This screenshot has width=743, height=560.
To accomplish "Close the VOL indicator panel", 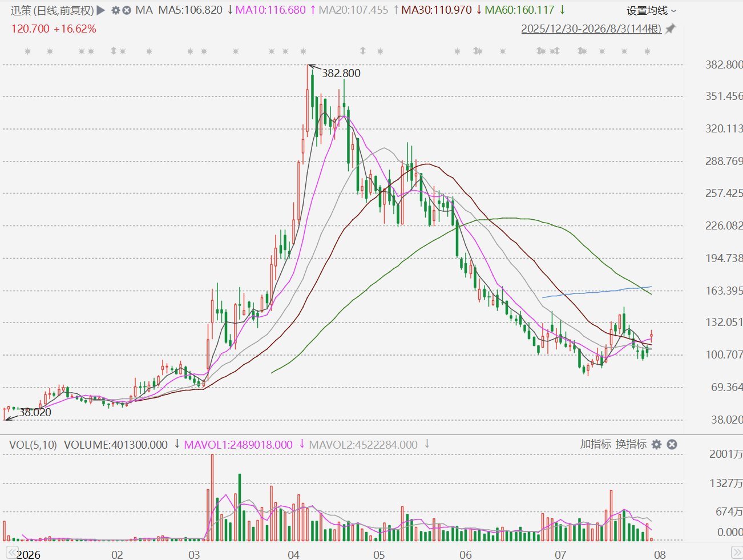I will (672, 444).
